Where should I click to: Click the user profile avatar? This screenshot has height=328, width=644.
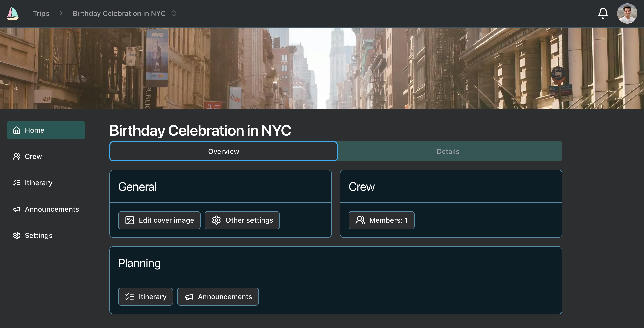(x=627, y=13)
